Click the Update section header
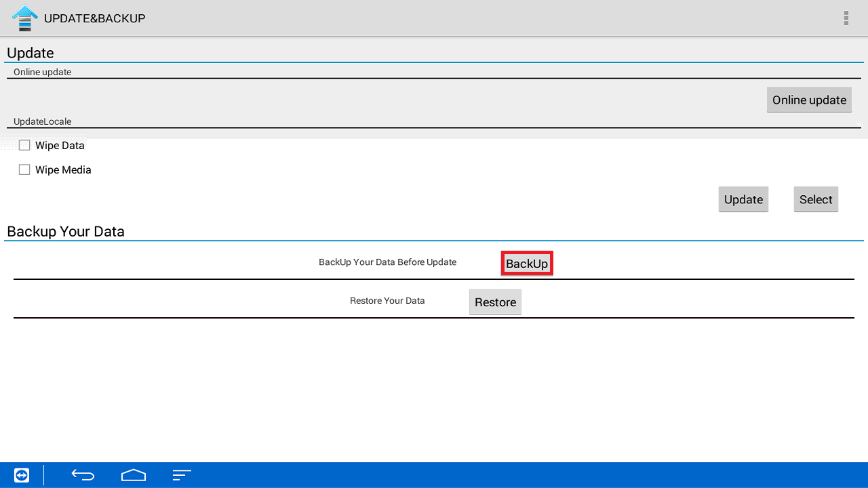Viewport: 868px width, 488px height. pyautogui.click(x=31, y=53)
